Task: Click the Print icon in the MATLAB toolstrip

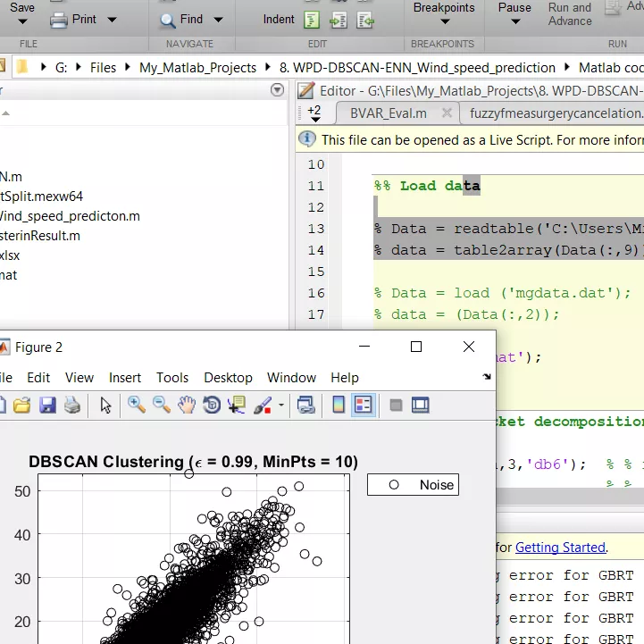Action: (59, 21)
